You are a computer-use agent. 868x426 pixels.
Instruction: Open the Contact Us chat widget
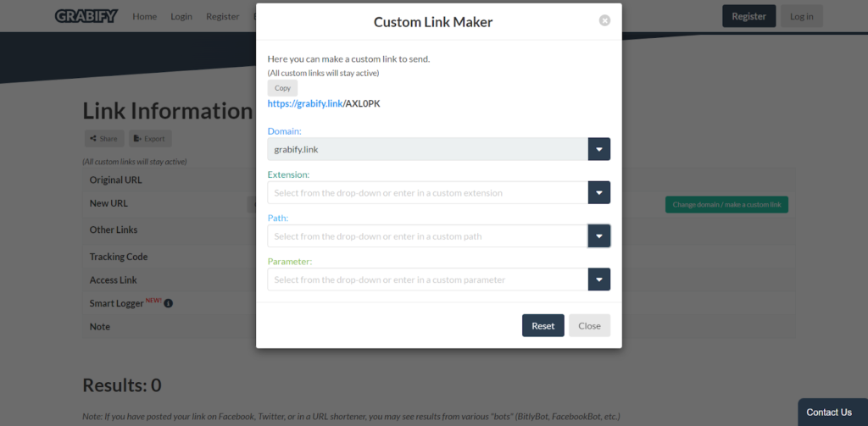832,412
